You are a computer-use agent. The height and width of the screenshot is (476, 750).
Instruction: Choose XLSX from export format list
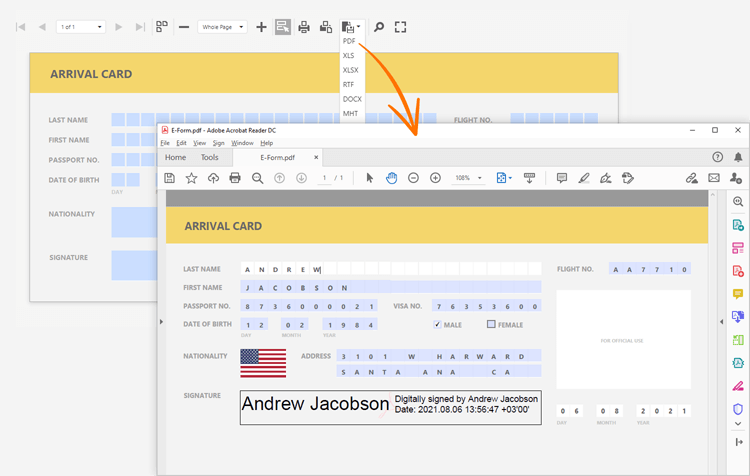click(350, 70)
